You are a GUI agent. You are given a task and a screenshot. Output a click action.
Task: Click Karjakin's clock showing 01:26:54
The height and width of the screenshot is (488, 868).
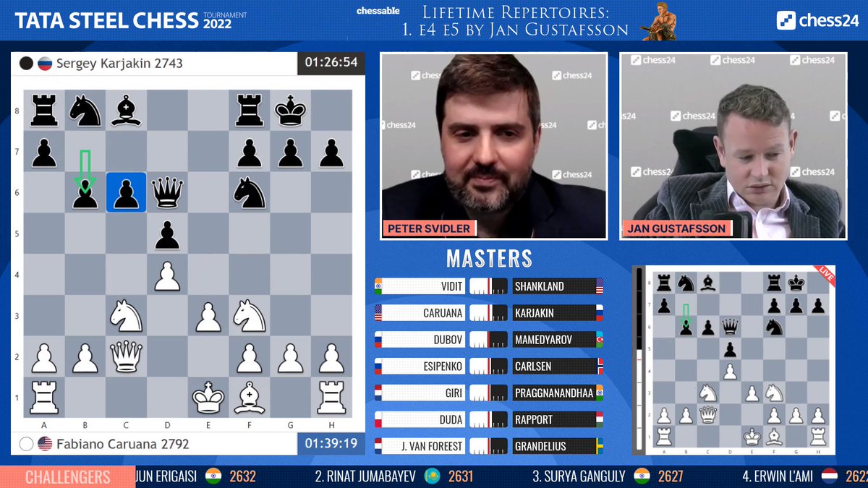click(x=331, y=63)
